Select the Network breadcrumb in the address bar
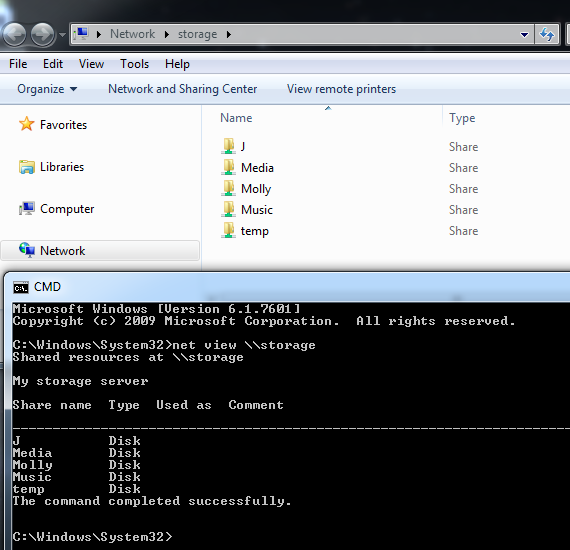 pos(132,34)
